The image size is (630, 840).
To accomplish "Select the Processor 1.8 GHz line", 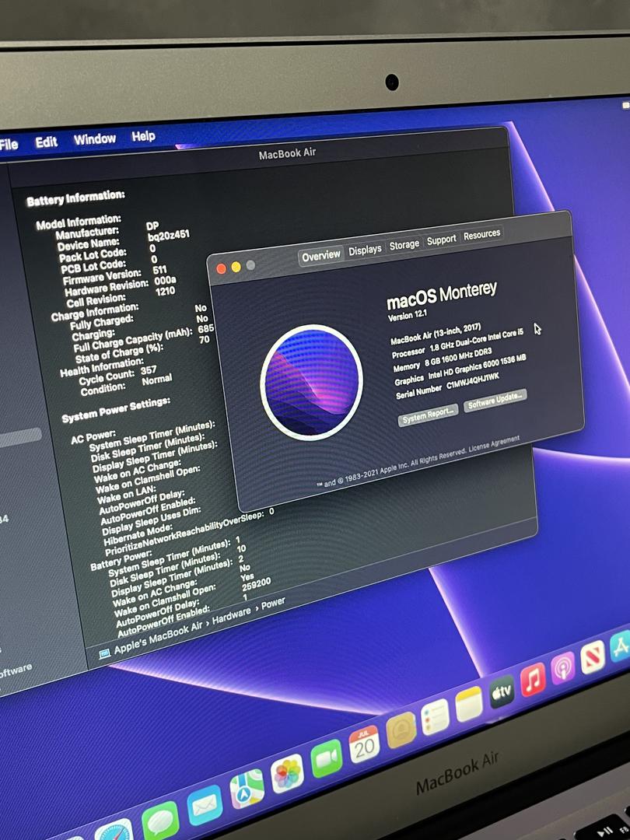I will pos(457,344).
